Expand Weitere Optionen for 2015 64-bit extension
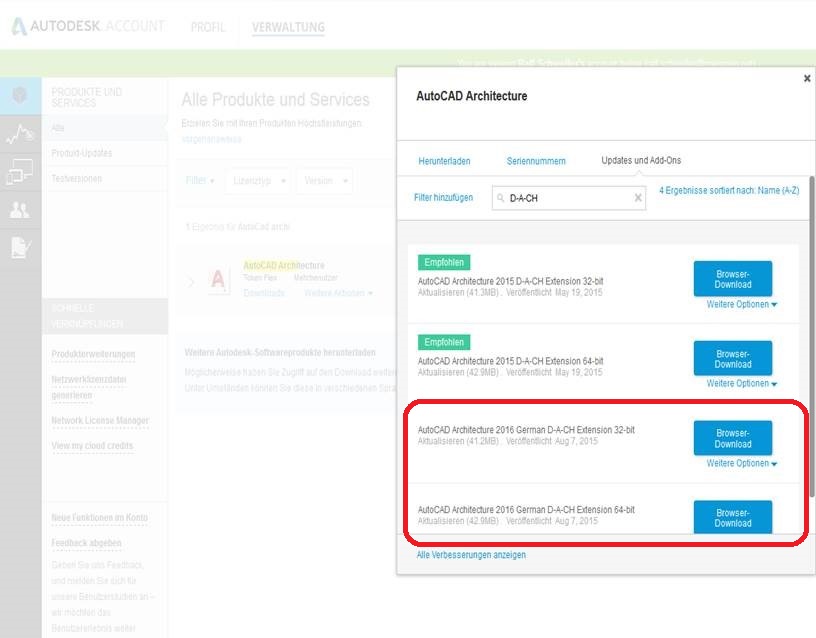Viewport: 816px width, 638px height. [741, 384]
